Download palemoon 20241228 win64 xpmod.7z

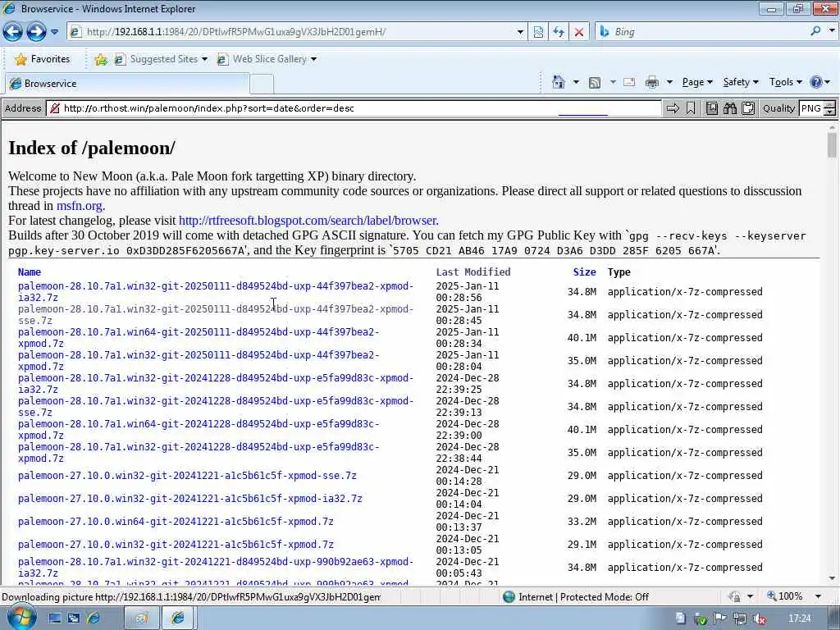(x=199, y=430)
